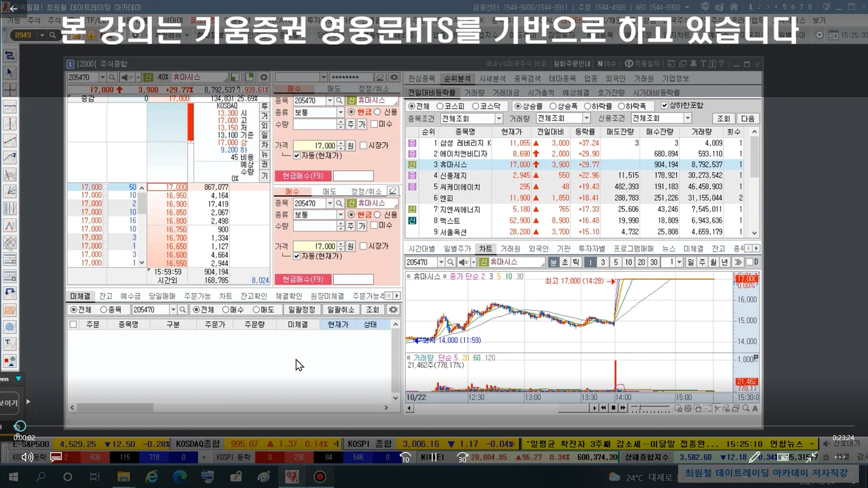Expand 신용조건 전체조회 dropdown

(688, 118)
